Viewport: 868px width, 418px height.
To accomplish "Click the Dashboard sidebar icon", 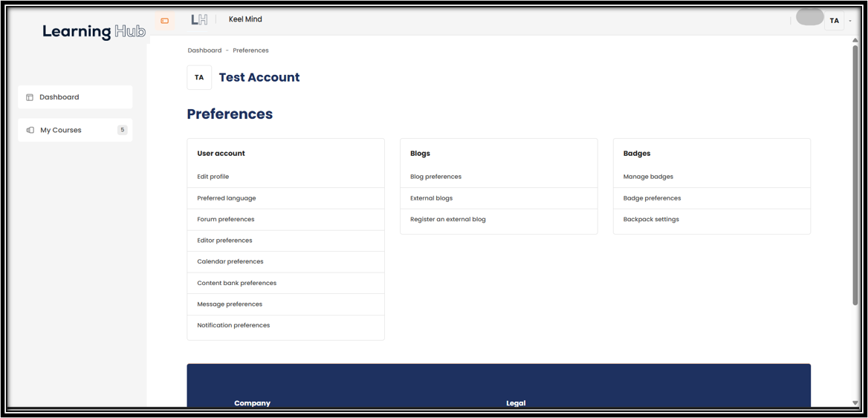I will pos(30,97).
